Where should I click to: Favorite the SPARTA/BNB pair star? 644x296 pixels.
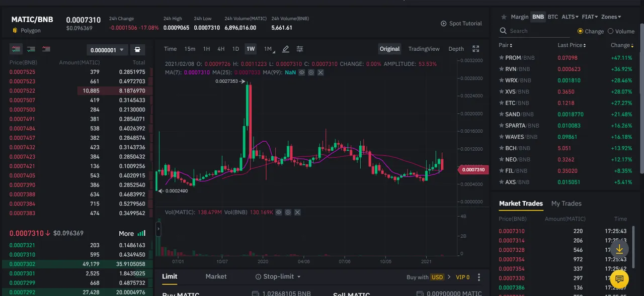click(x=501, y=126)
